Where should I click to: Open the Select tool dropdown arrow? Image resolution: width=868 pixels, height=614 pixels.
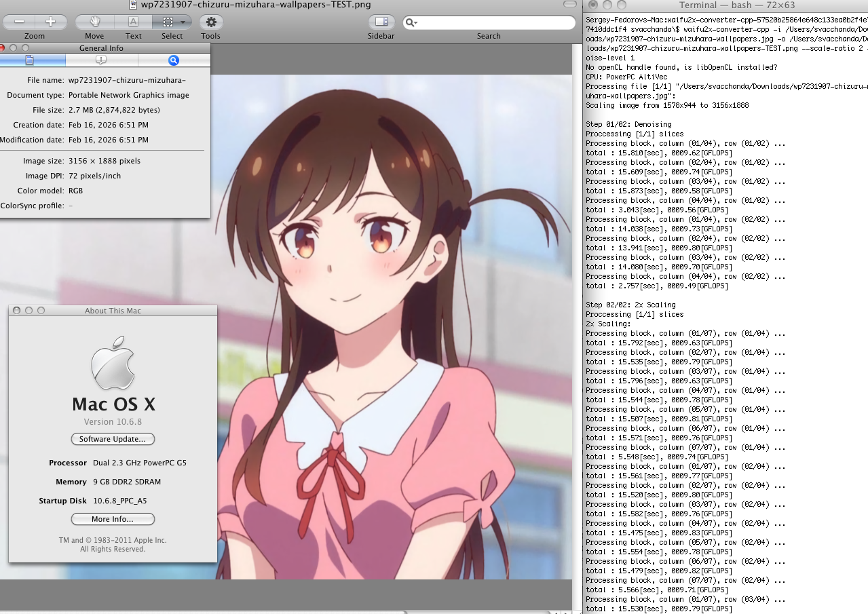[184, 22]
